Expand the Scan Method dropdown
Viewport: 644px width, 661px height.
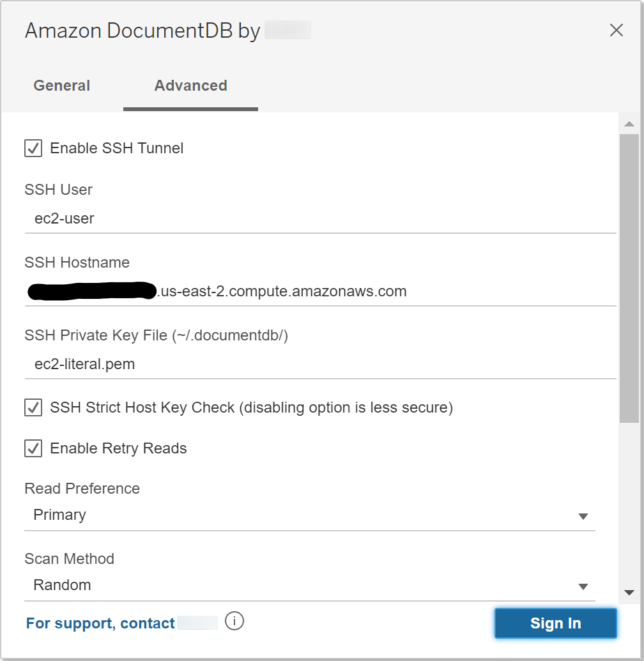click(x=309, y=586)
